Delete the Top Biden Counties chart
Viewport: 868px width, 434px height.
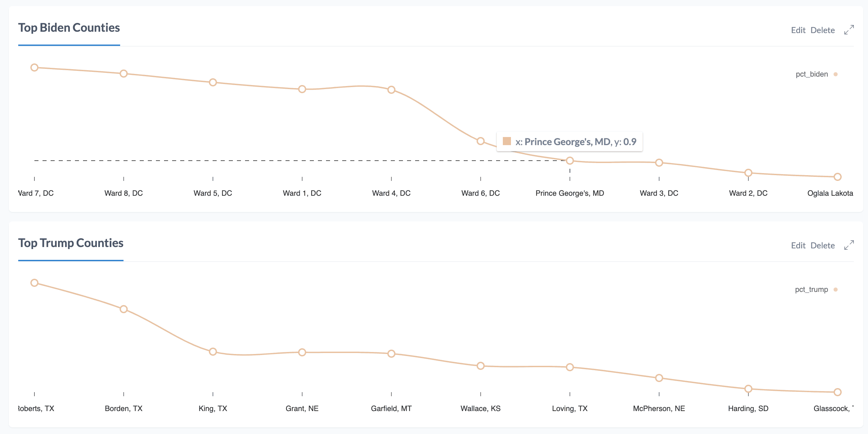[822, 30]
